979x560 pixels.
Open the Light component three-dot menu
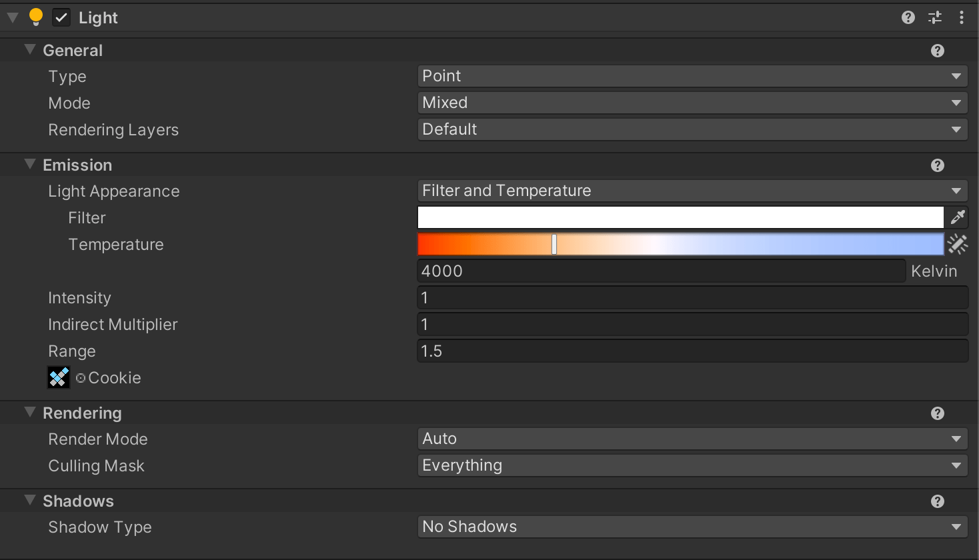961,17
